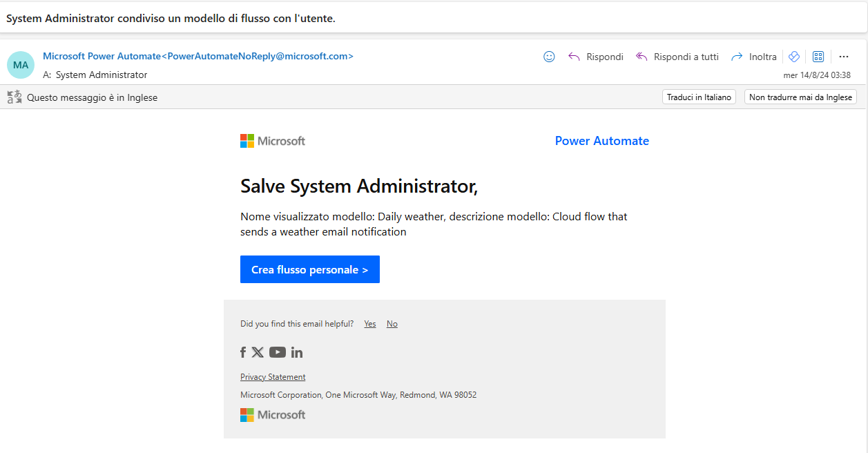
Task: Open the LinkedIn icon in footer
Action: 297,352
